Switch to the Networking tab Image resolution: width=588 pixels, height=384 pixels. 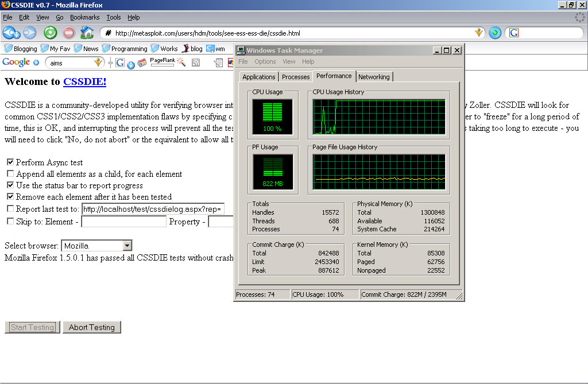[x=374, y=77]
